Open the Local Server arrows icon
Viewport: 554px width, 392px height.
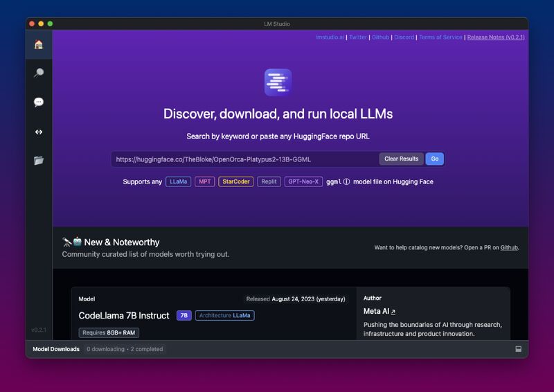(x=39, y=132)
